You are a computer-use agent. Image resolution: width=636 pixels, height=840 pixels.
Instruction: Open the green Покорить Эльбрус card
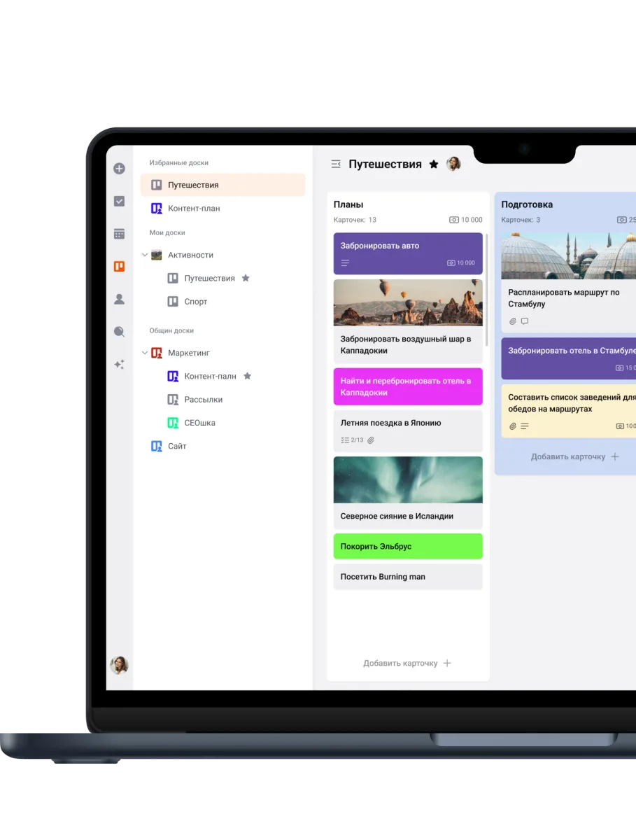coord(408,546)
